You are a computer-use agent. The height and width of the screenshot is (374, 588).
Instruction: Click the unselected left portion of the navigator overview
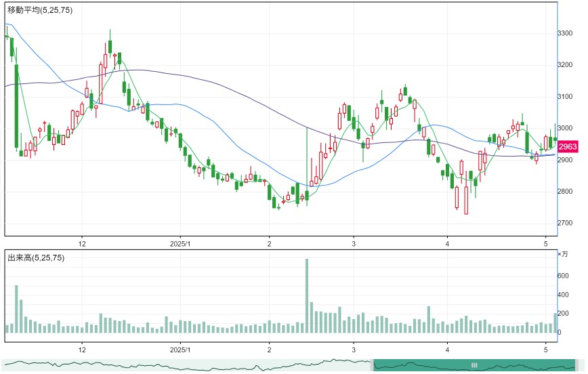tap(186, 365)
